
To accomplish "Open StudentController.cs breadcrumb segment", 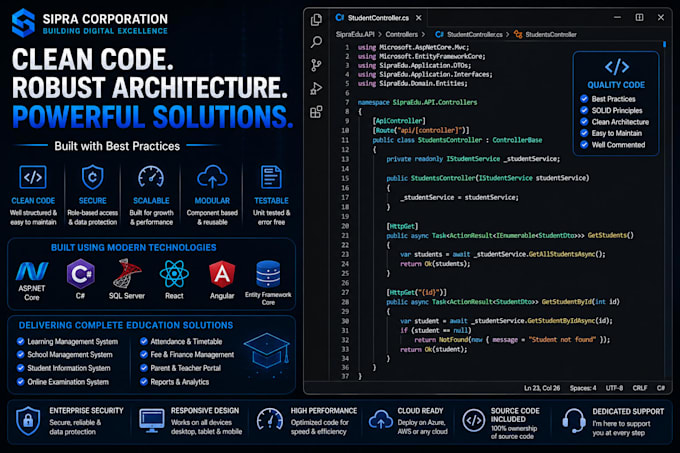I will point(469,34).
